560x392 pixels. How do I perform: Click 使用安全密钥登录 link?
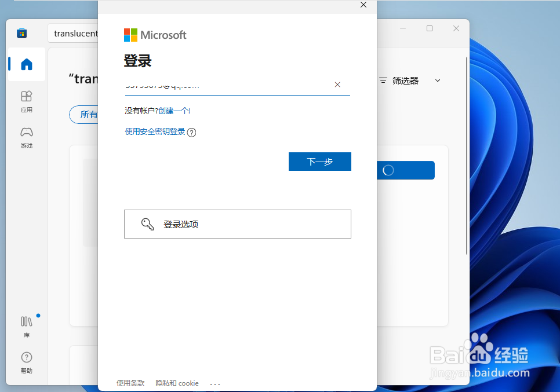pyautogui.click(x=155, y=131)
